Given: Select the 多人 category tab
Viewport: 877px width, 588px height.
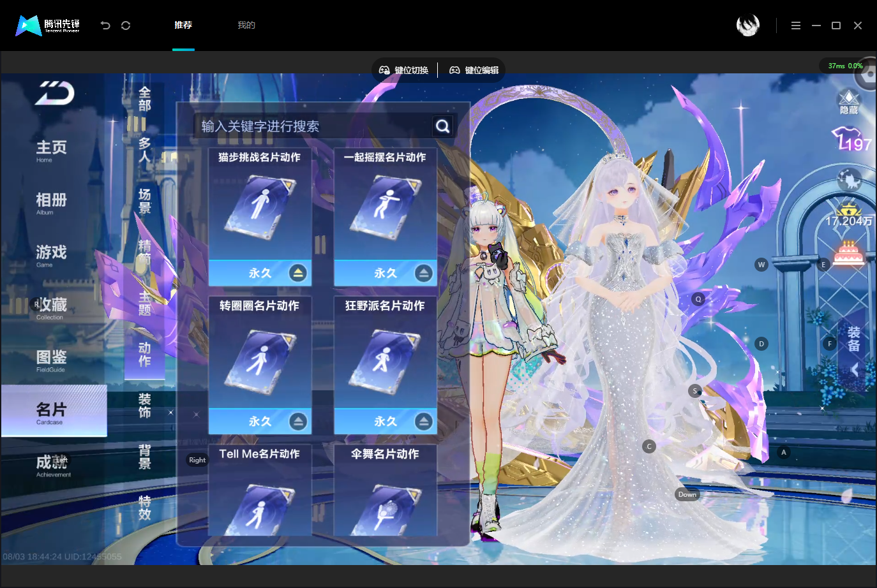Looking at the screenshot, I should point(145,150).
